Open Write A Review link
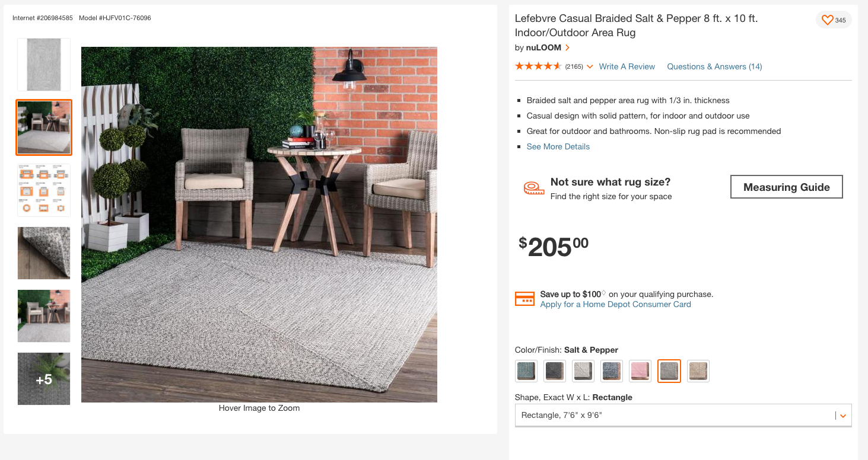The height and width of the screenshot is (460, 868). (627, 66)
